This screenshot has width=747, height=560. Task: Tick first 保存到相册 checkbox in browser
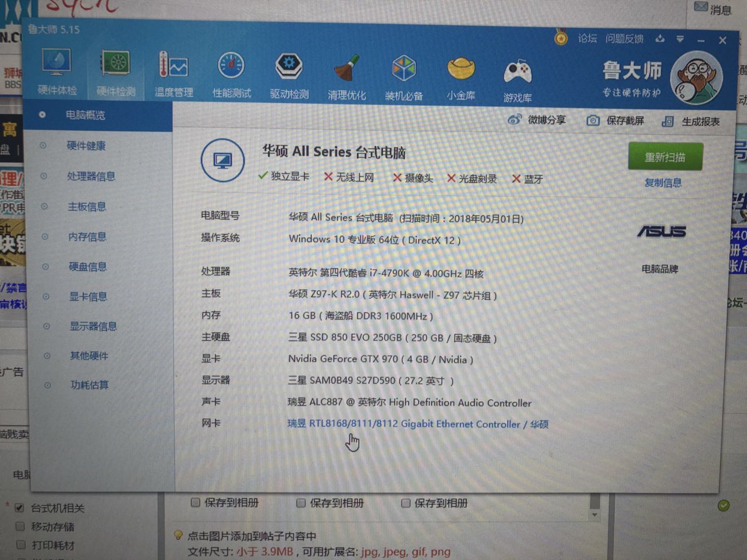click(196, 502)
